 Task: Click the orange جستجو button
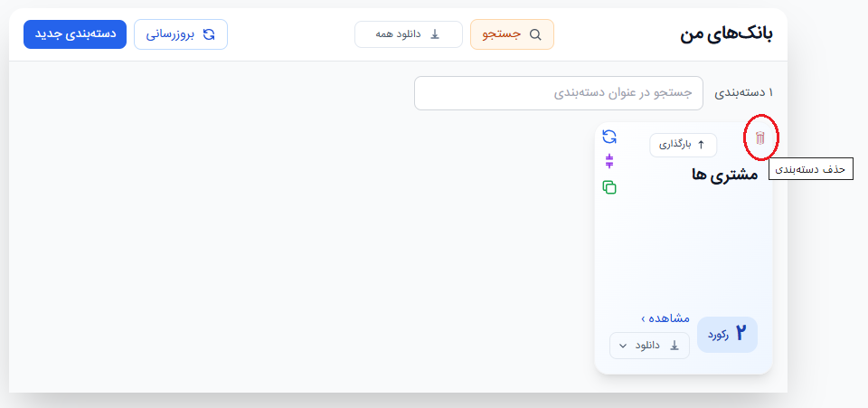pos(512,34)
